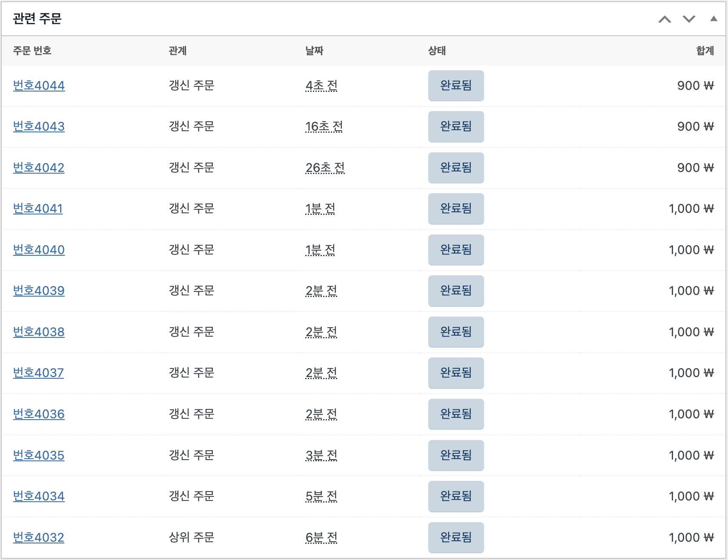
Task: Click 완료됨 status badge for order 4044
Action: 456,86
